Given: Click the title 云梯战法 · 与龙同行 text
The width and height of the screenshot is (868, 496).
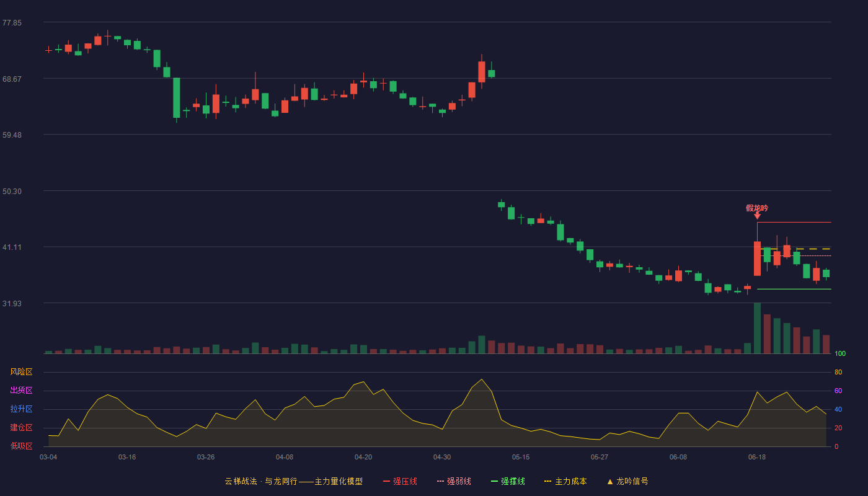Looking at the screenshot, I should [x=260, y=481].
